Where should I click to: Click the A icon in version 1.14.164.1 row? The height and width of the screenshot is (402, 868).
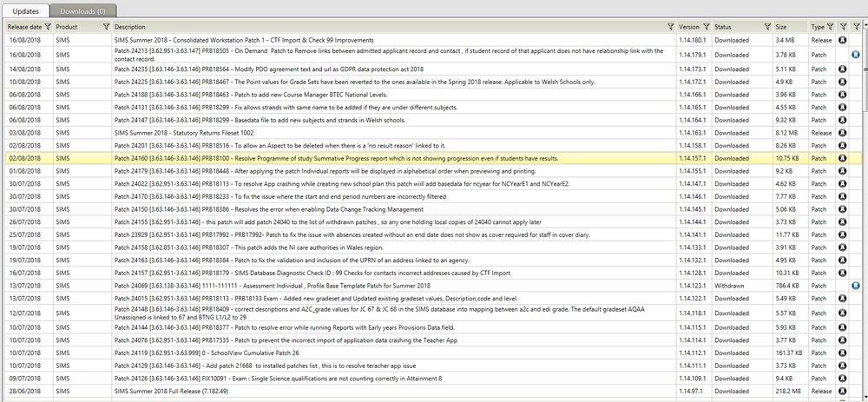(843, 120)
